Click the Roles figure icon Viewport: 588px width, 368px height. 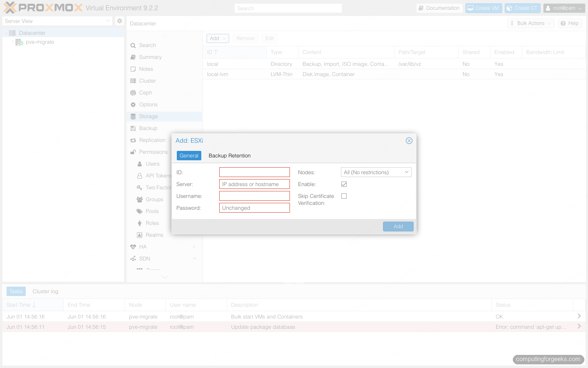point(140,223)
